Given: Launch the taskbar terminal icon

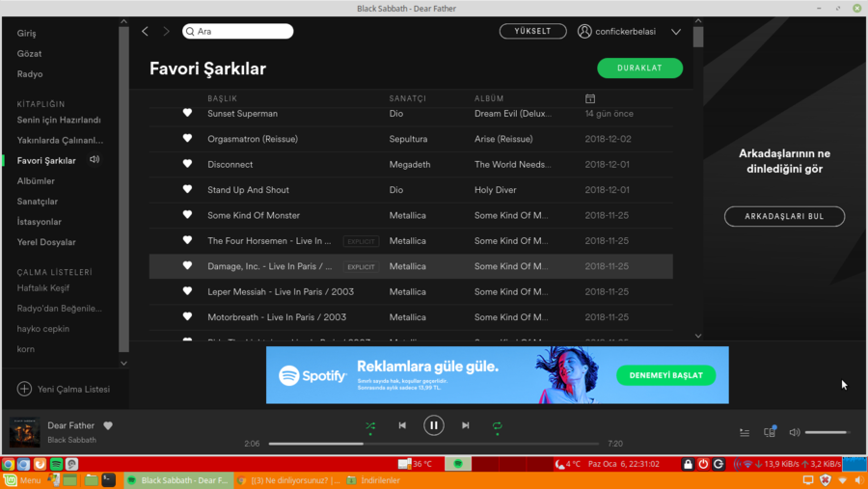Looking at the screenshot, I should point(109,480).
